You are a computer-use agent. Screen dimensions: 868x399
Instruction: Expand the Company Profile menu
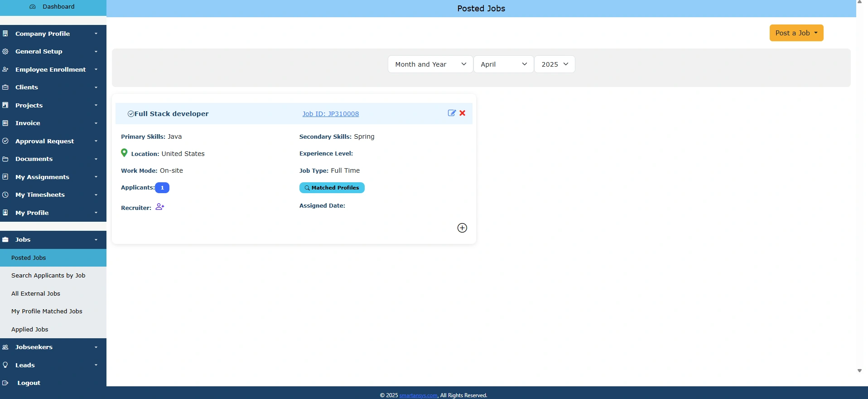[x=53, y=34]
